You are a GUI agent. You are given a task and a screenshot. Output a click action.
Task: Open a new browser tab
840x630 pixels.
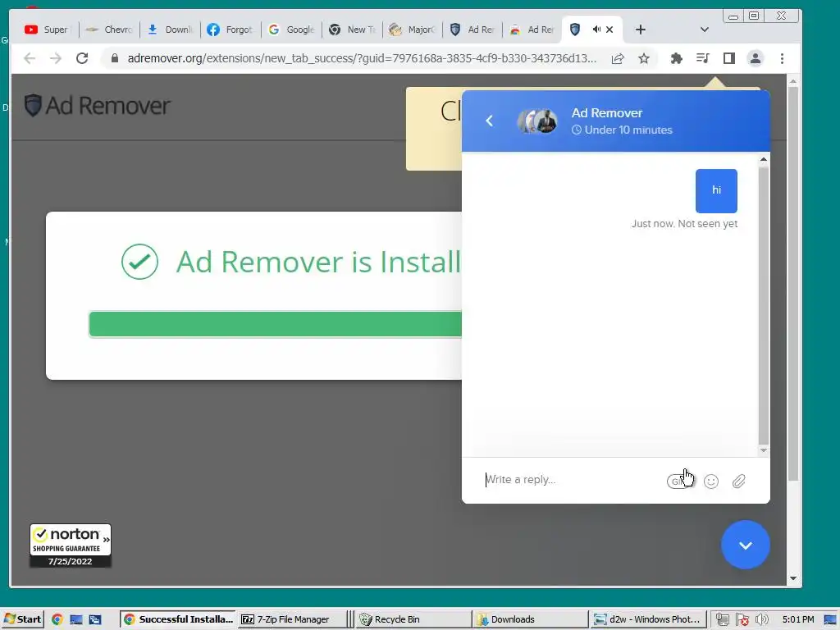(x=640, y=30)
